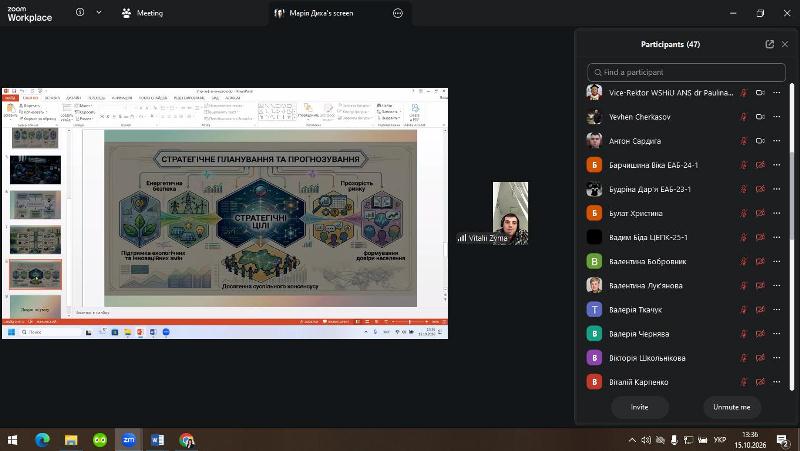Open Microsoft Word from taskbar
The width and height of the screenshot is (800, 451).
click(x=158, y=440)
